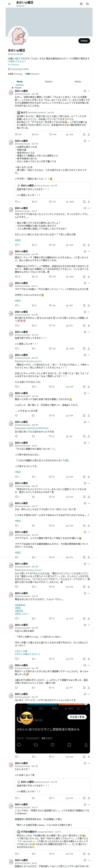
Task: Share the pinned Jun 26 post
Action: (x=89, y=134)
